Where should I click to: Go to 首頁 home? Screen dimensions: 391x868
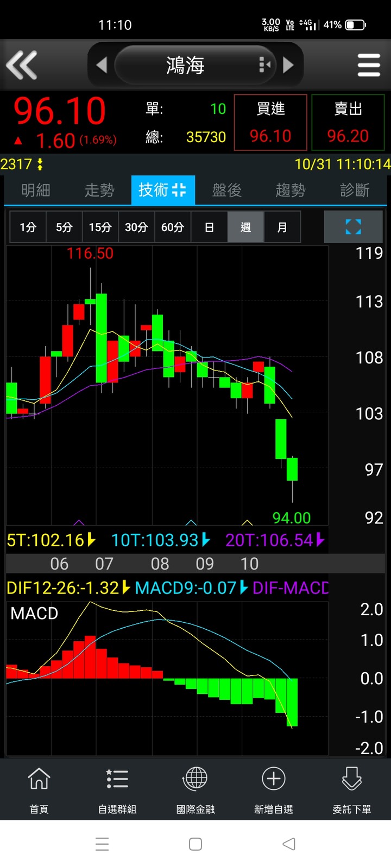(x=39, y=790)
